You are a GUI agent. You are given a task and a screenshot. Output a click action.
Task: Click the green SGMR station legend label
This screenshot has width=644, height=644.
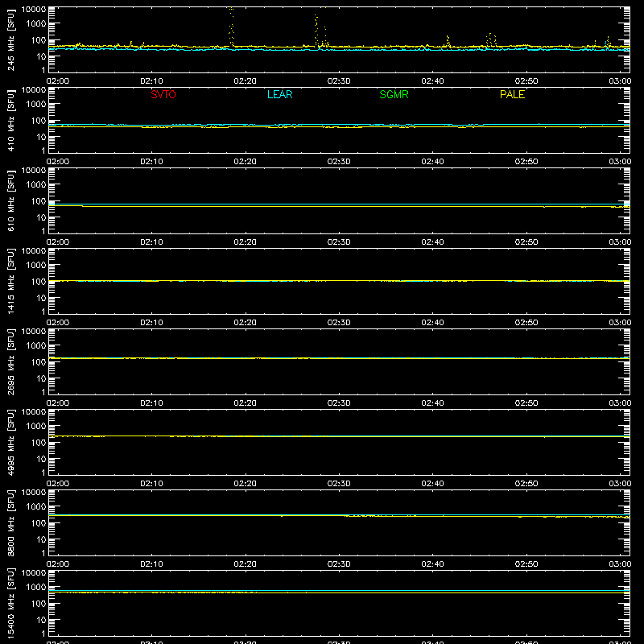tap(394, 94)
